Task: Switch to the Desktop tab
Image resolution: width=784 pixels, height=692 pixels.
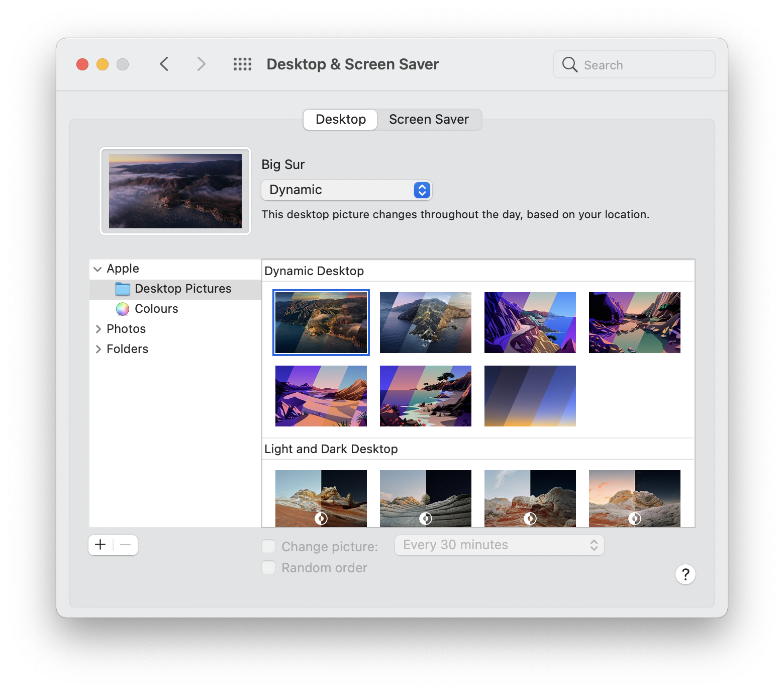Action: click(340, 120)
